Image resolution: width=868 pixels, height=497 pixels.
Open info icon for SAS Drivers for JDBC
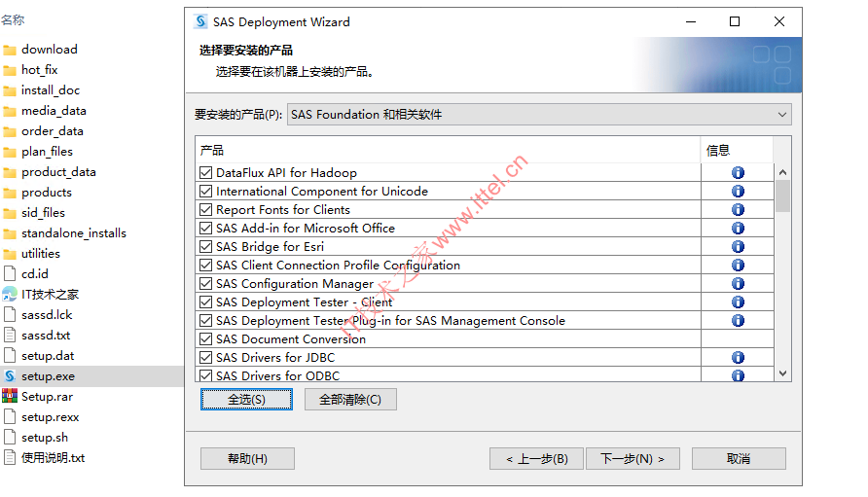click(x=738, y=358)
